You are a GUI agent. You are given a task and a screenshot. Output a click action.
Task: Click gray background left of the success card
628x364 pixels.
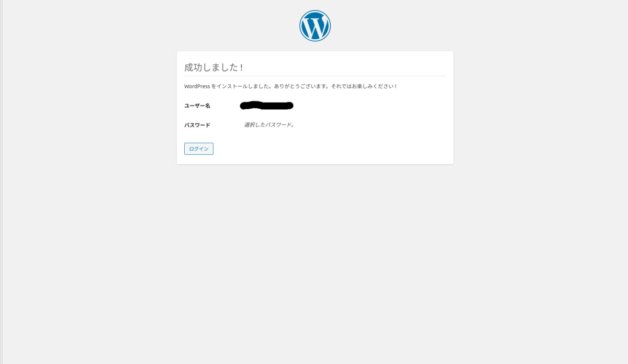[89, 107]
